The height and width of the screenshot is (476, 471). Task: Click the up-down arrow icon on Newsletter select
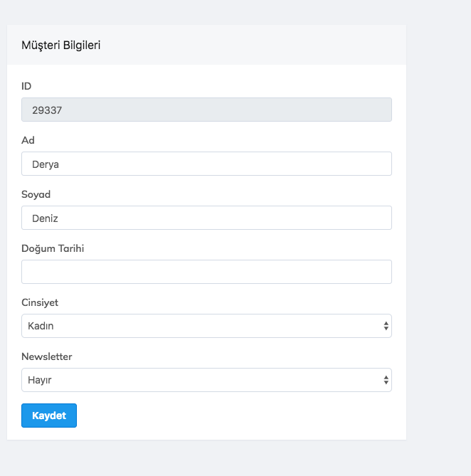click(386, 380)
